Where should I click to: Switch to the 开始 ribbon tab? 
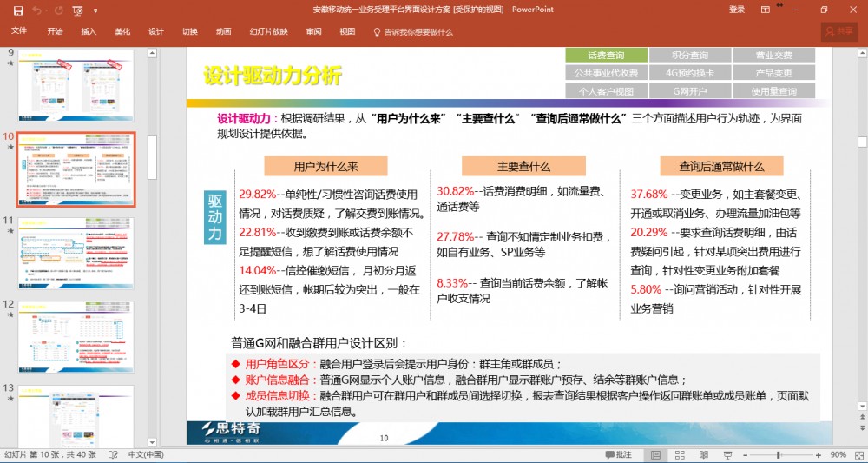click(x=55, y=31)
